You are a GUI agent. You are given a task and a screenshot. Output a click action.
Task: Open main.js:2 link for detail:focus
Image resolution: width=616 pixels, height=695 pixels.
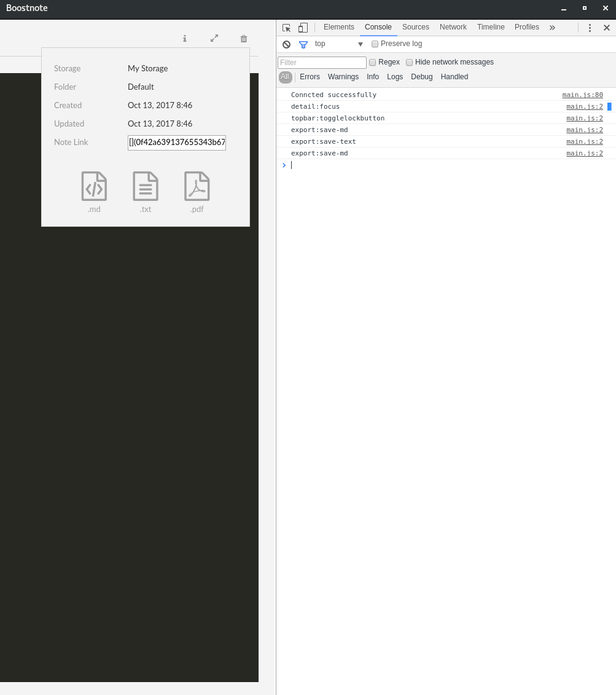(585, 106)
